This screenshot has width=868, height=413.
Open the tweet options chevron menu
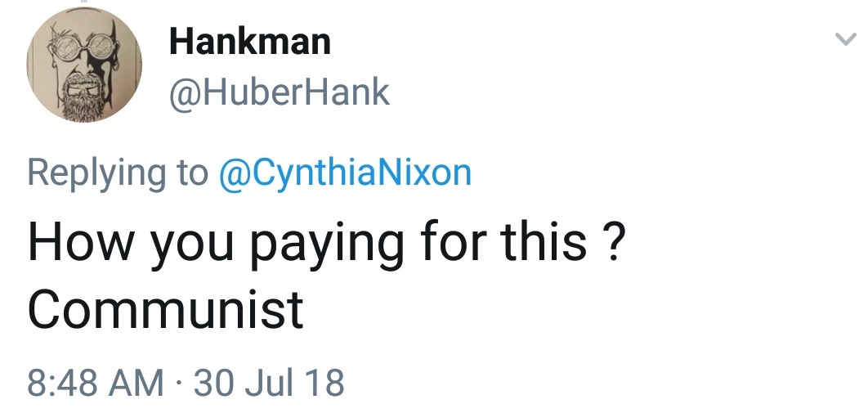coord(843,39)
